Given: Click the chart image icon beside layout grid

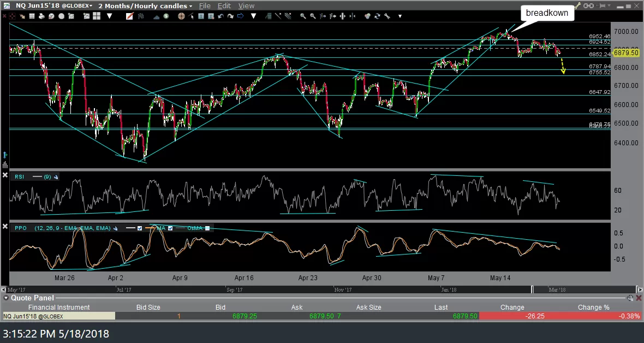Looking at the screenshot, I should (86, 16).
